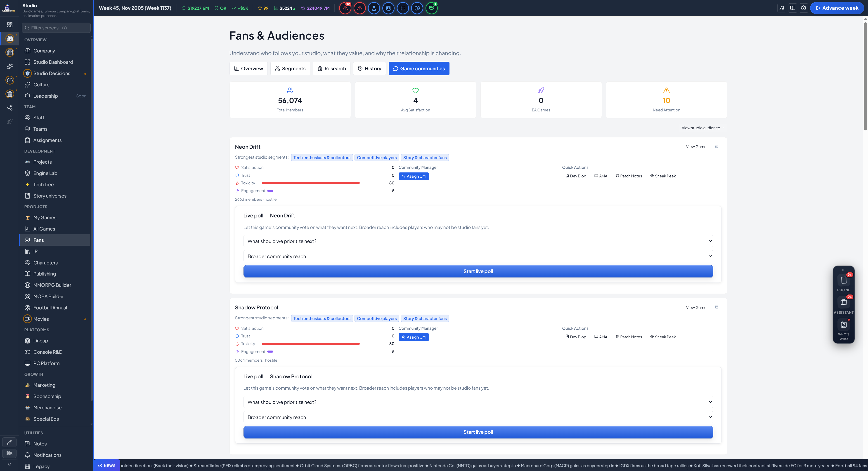Open the green handshake icon with badge 2

(x=432, y=8)
